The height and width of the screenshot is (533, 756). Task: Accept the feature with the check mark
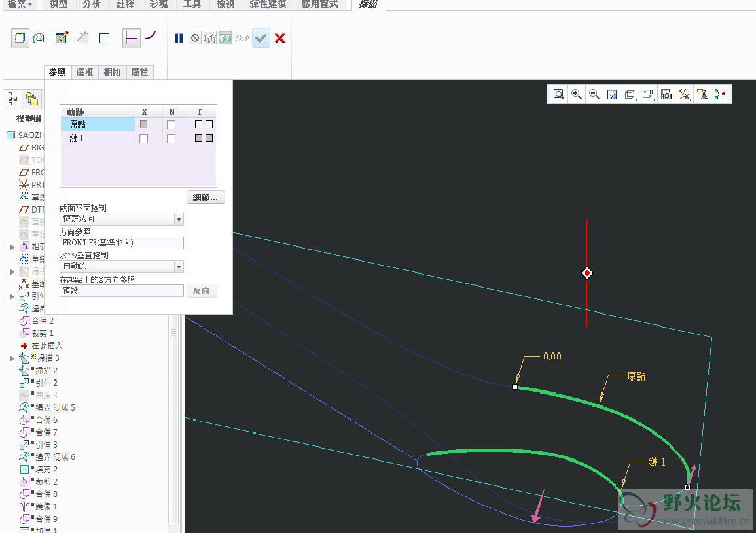click(x=261, y=37)
